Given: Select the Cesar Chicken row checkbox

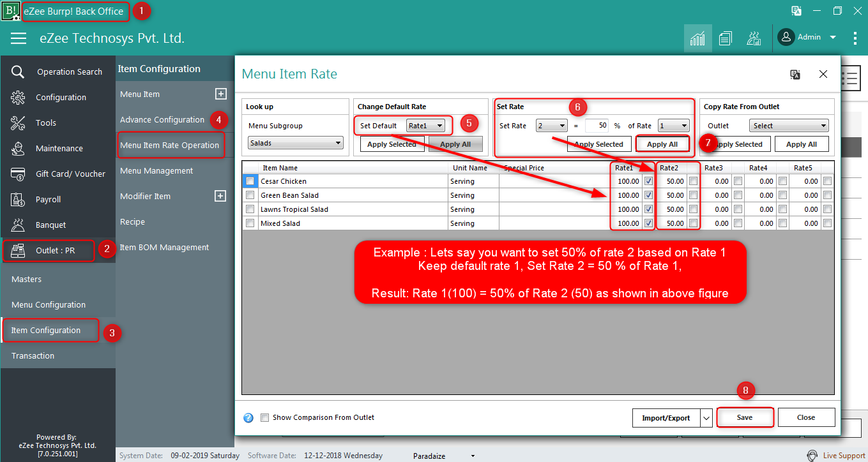Looking at the screenshot, I should [x=250, y=181].
